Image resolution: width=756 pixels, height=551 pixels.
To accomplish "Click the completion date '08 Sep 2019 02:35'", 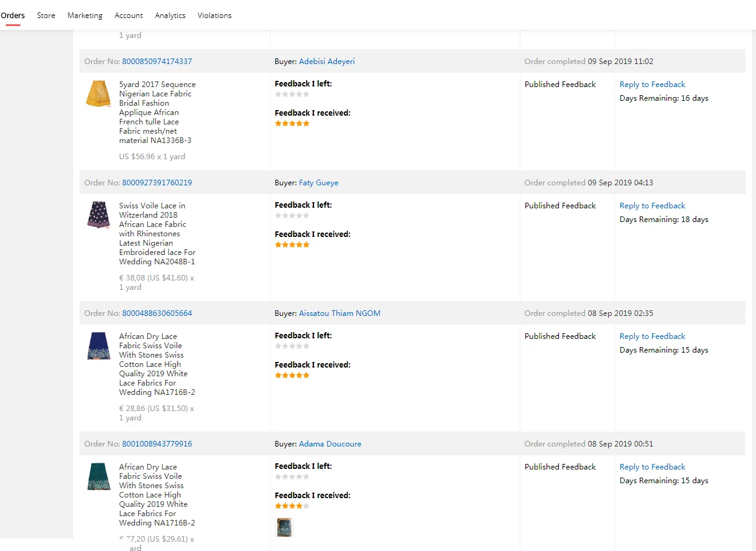I will pyautogui.click(x=620, y=313).
